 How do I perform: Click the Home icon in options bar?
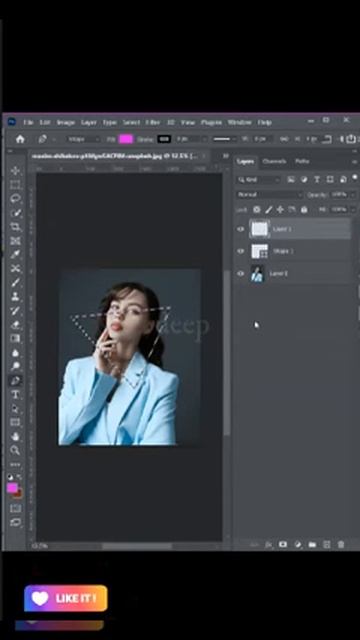click(x=20, y=139)
